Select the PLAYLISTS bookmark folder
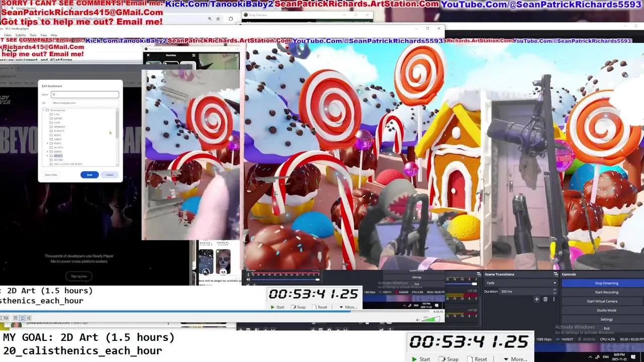Screen dimensions: 644x362 59,131
